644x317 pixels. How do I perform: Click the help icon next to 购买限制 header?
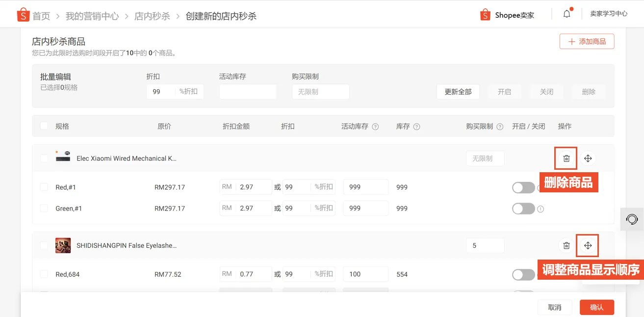coord(500,126)
